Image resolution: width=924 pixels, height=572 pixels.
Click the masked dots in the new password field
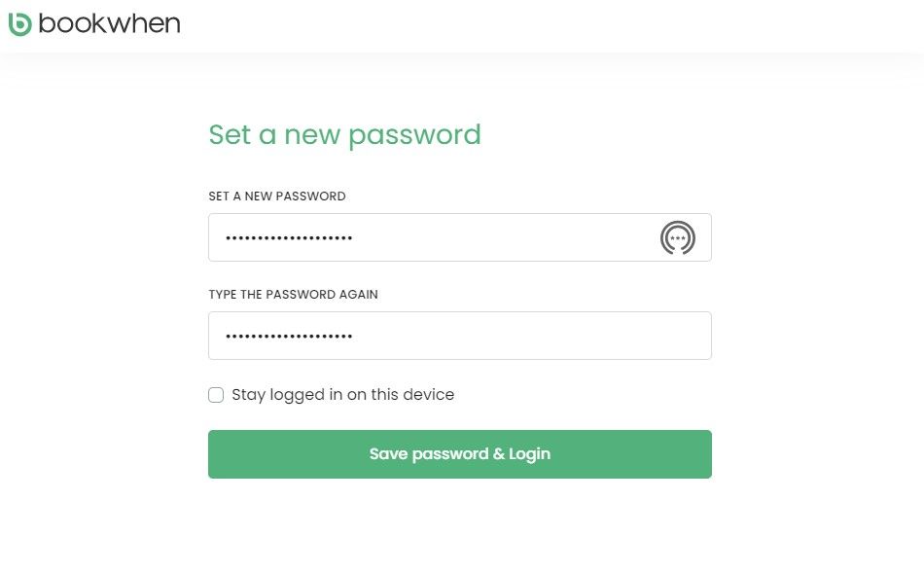pos(289,238)
